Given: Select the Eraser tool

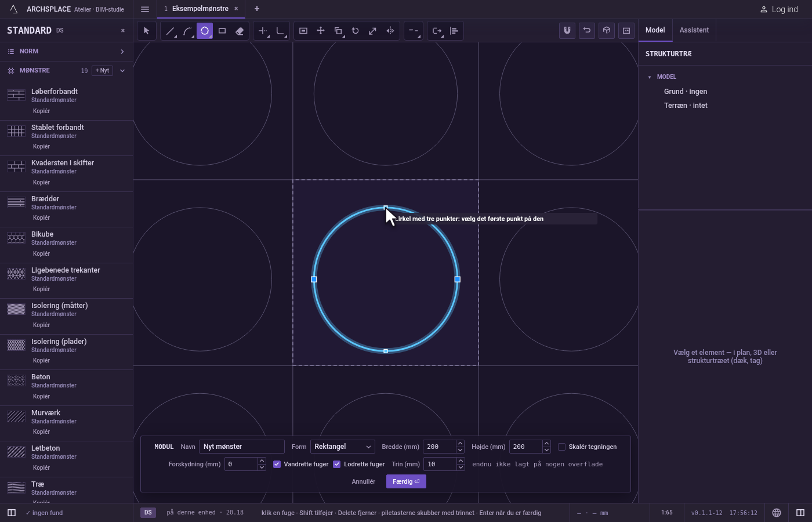Looking at the screenshot, I should (x=240, y=31).
